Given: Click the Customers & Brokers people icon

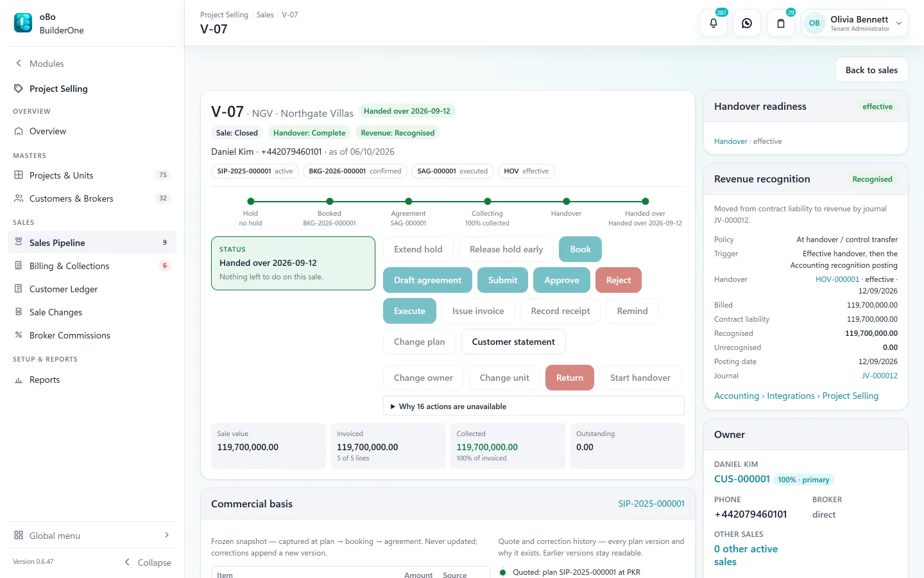Looking at the screenshot, I should [19, 198].
